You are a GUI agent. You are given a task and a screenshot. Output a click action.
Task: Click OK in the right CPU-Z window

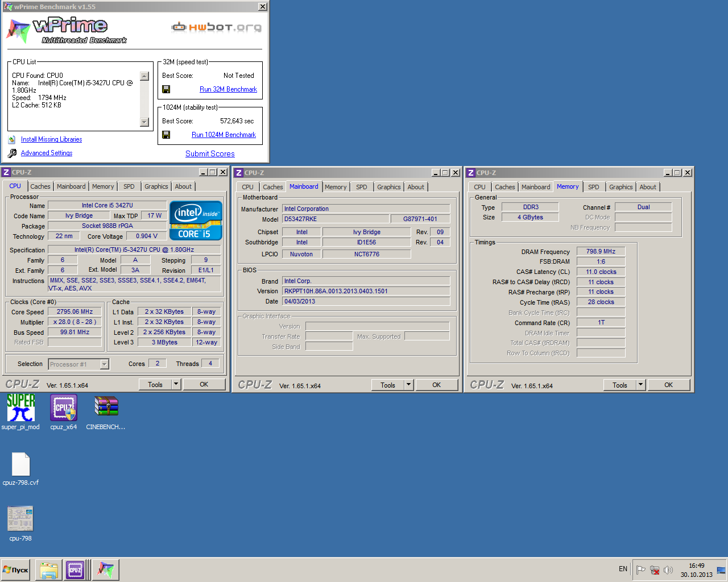point(668,385)
